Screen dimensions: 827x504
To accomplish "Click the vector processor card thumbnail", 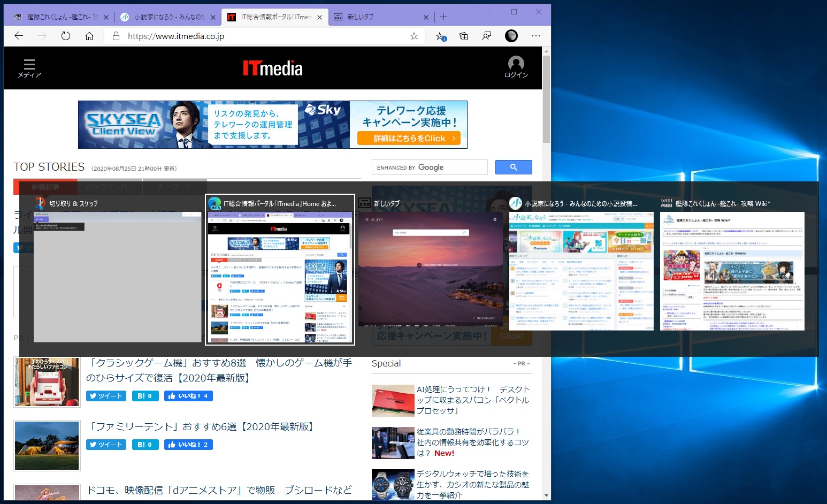I will click(393, 400).
